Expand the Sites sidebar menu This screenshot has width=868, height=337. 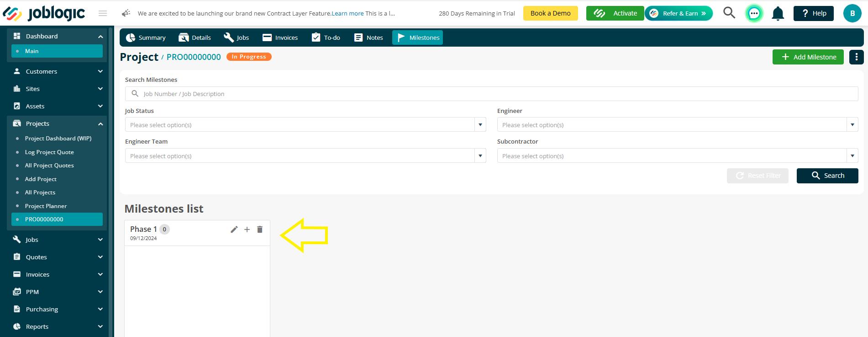[x=57, y=89]
